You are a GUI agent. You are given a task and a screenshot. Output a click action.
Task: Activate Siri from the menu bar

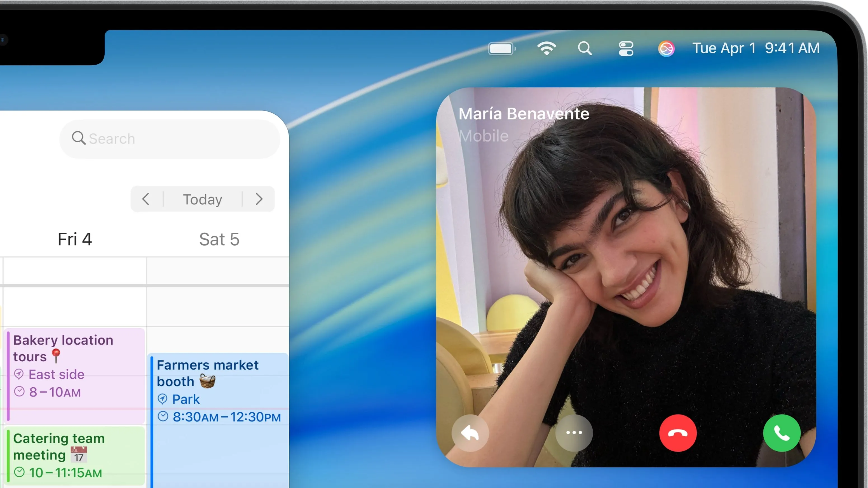click(x=666, y=48)
